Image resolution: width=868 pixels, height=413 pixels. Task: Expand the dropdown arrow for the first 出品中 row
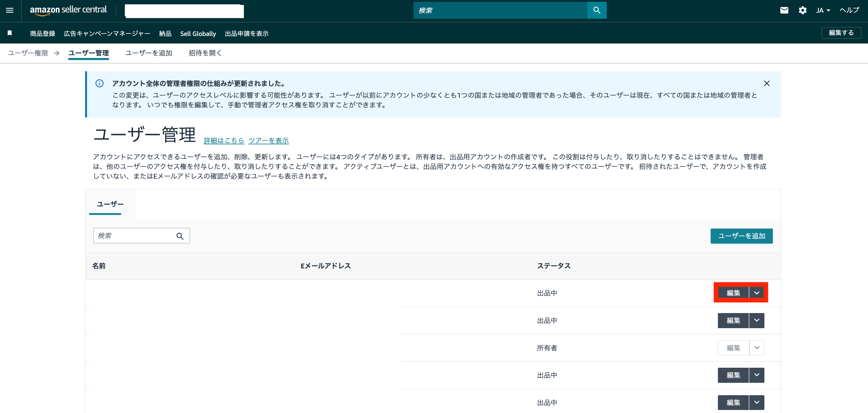(x=757, y=293)
